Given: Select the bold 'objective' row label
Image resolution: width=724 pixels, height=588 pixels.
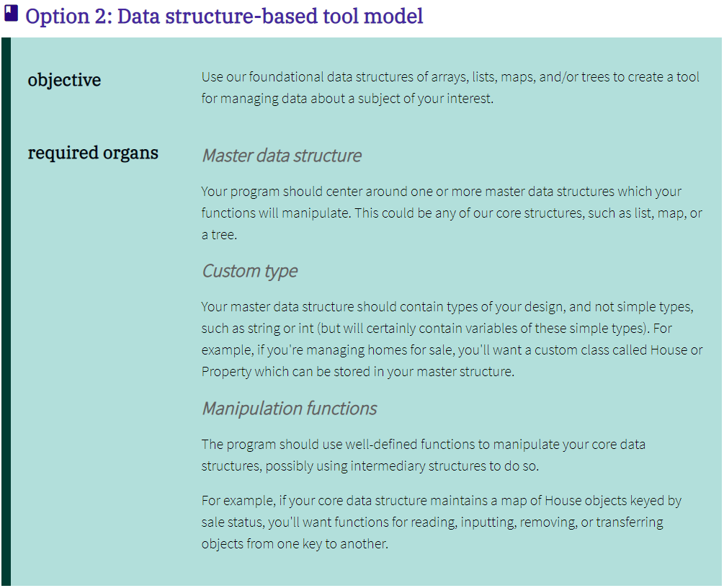Looking at the screenshot, I should point(64,80).
